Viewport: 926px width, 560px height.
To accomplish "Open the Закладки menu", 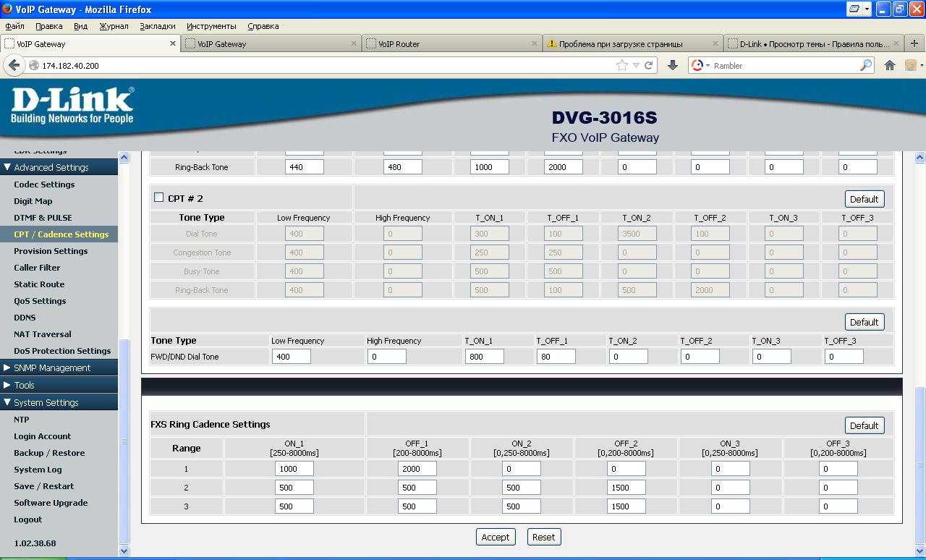I will [157, 26].
